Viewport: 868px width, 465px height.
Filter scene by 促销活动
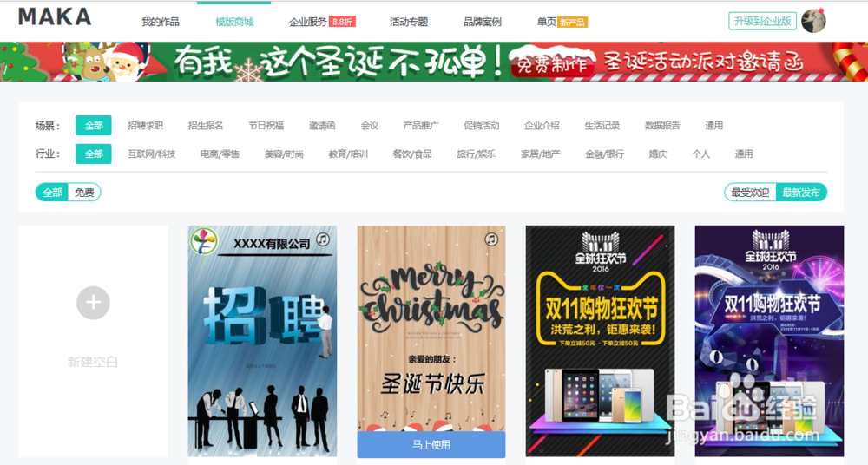pos(481,126)
